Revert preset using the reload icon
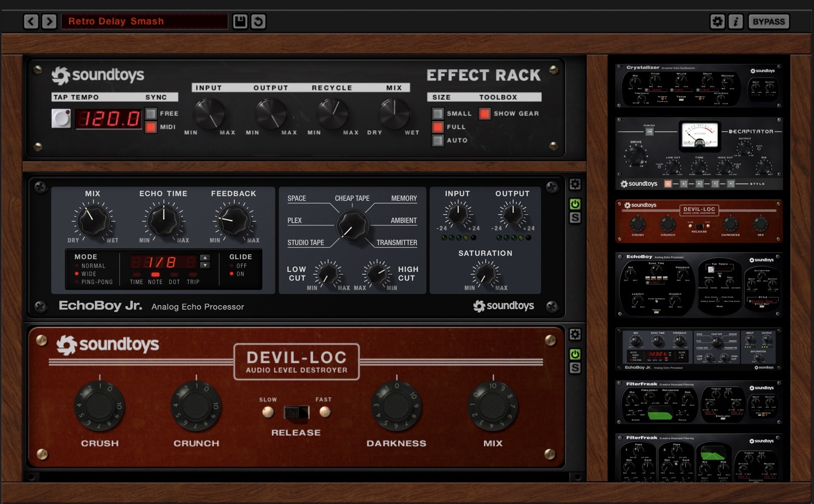 tap(258, 21)
